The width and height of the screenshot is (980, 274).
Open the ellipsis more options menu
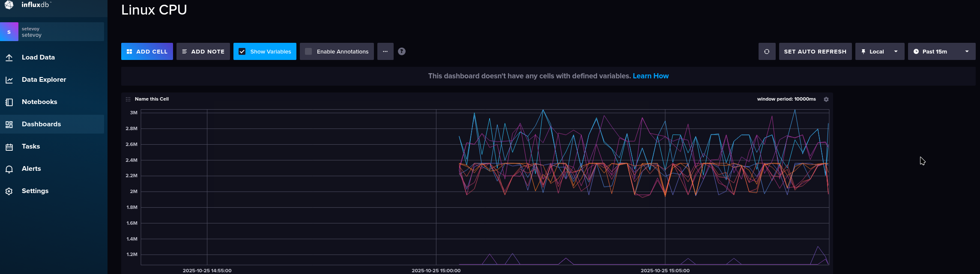tap(385, 51)
